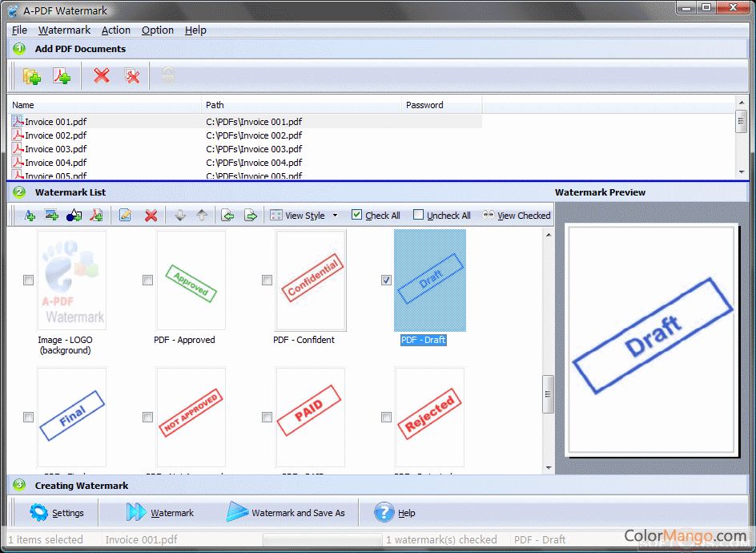
Task: Move watermark up with the up arrow
Action: (x=202, y=216)
